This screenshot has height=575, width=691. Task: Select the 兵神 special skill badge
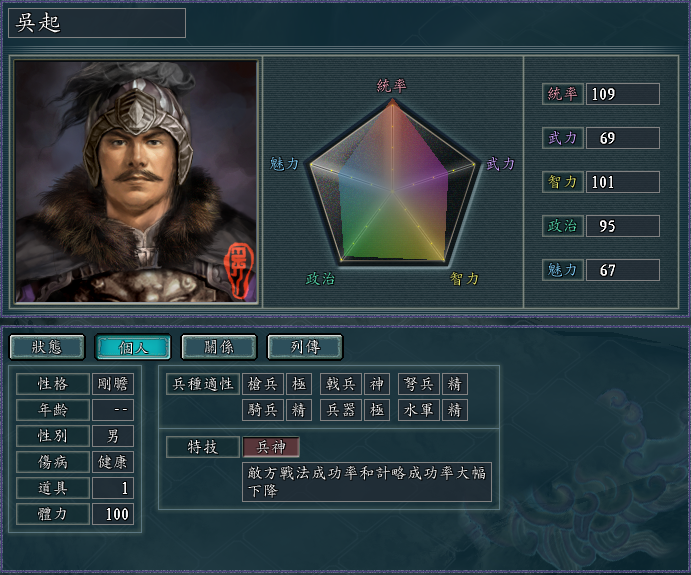coord(271,447)
